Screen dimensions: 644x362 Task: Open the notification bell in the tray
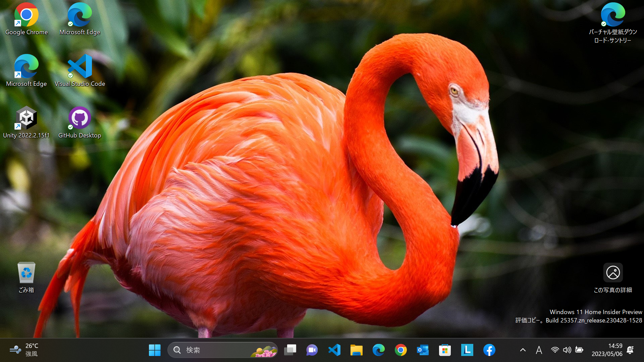pyautogui.click(x=630, y=350)
